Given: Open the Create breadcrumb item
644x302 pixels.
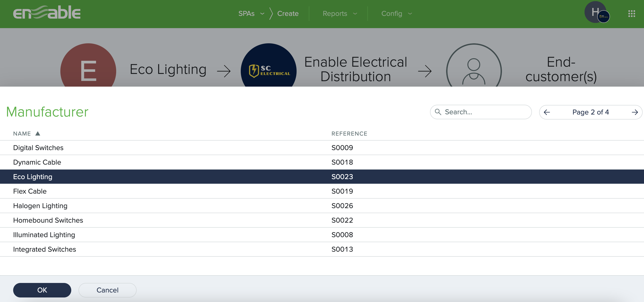Looking at the screenshot, I should [288, 13].
